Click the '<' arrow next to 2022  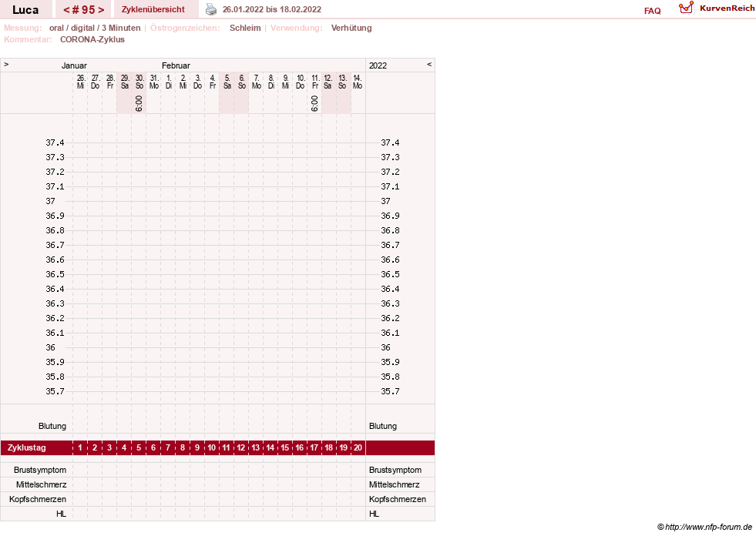[x=429, y=64]
